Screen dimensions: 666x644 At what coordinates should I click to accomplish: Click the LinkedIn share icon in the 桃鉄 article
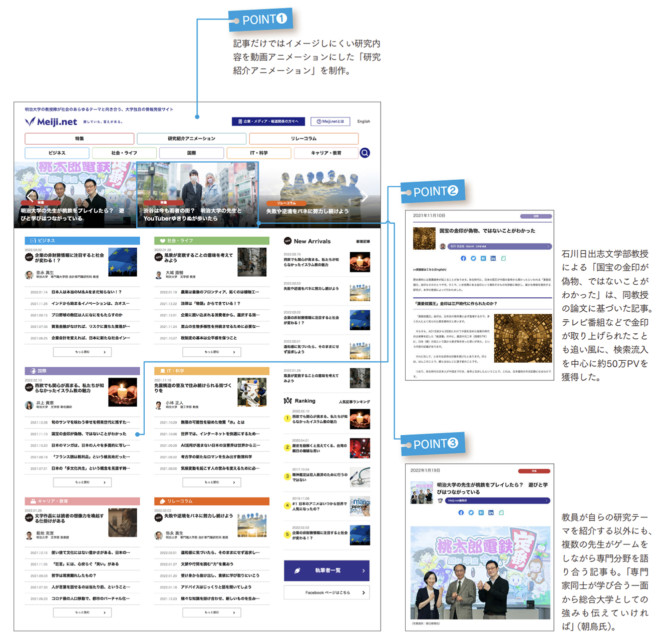[491, 513]
